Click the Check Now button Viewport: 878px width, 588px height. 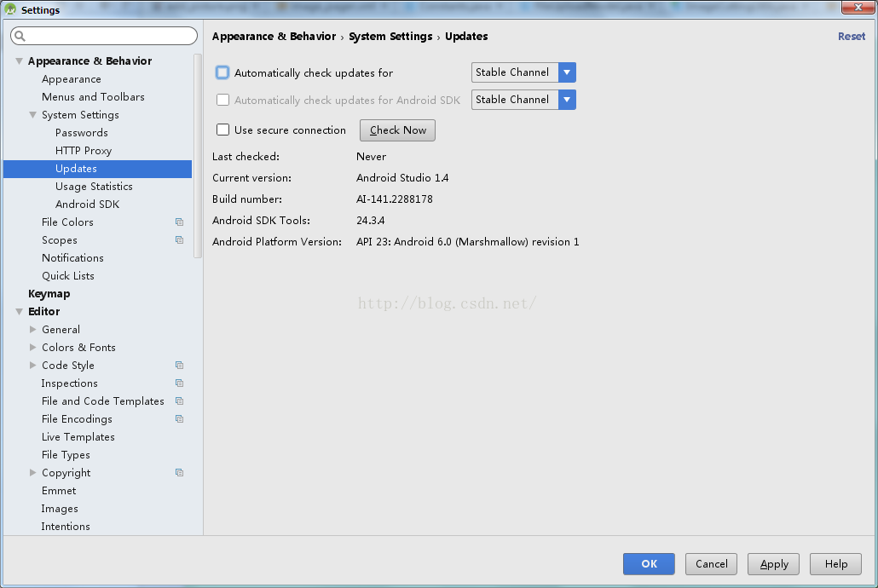point(397,130)
